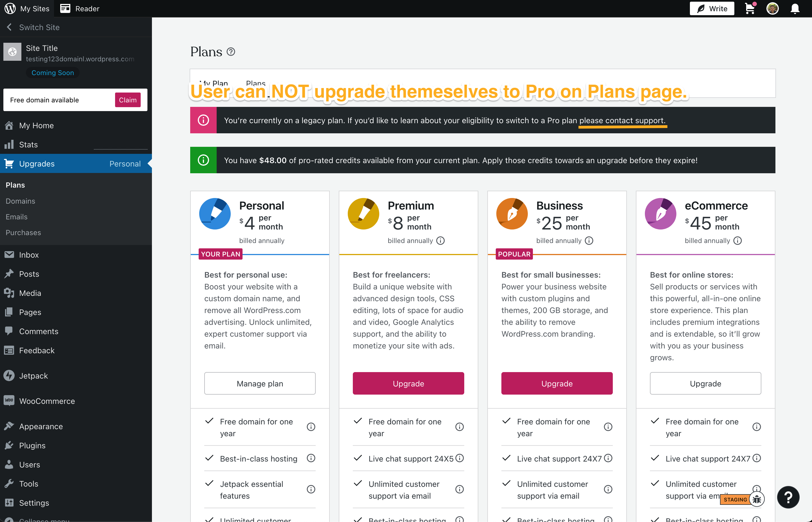
Task: Open the notifications bell icon
Action: [x=795, y=8]
